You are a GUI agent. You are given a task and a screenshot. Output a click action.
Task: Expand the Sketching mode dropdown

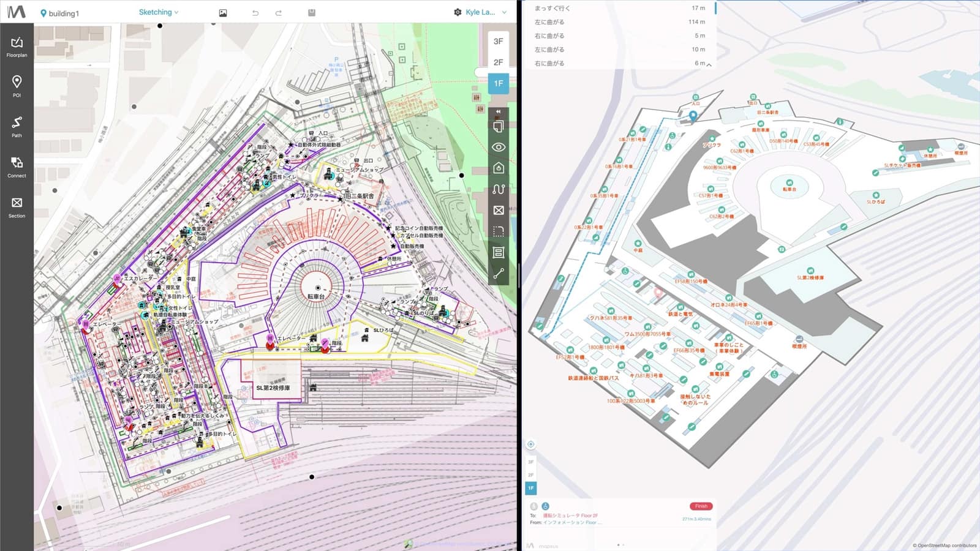pos(159,12)
